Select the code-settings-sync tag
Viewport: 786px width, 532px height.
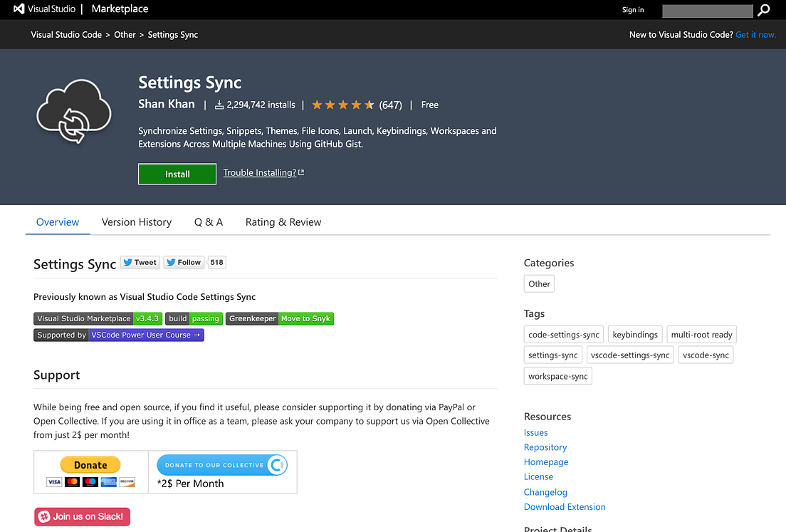click(563, 335)
